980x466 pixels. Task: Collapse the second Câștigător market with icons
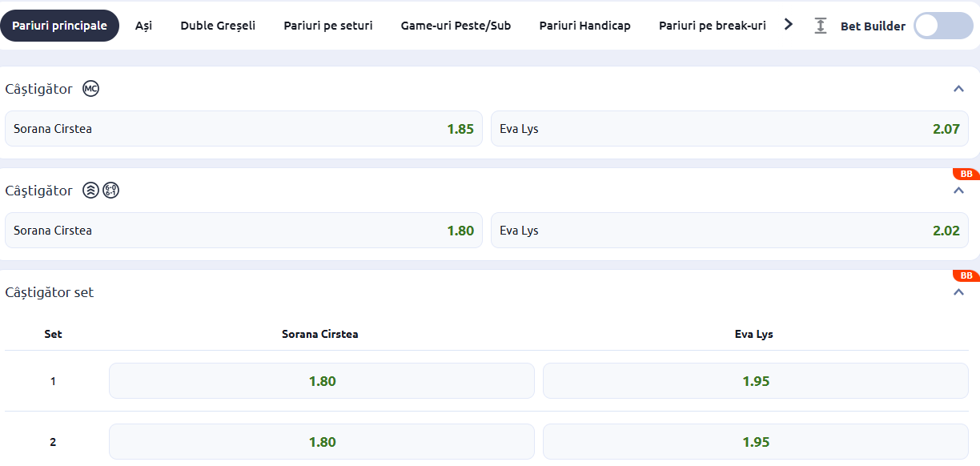coord(958,191)
